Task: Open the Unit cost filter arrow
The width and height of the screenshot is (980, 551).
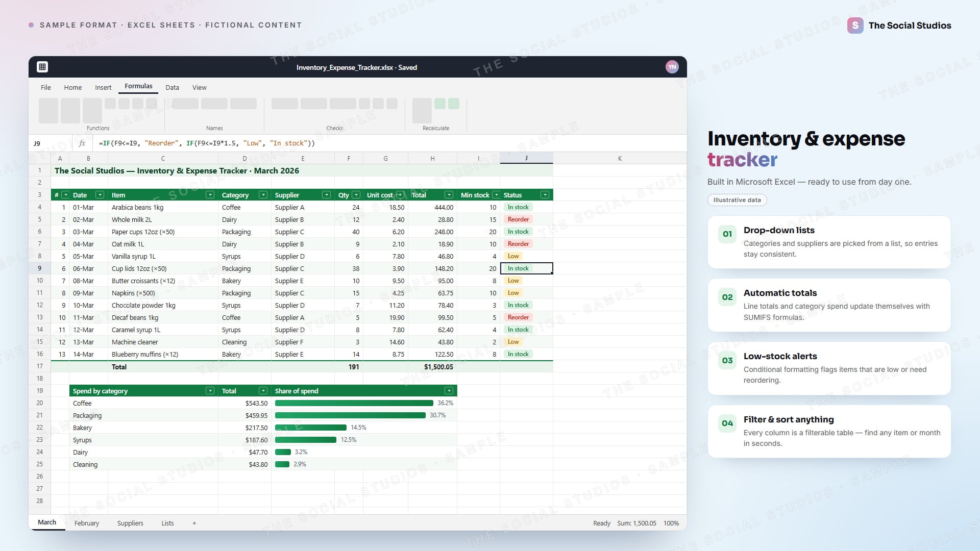Action: coord(400,195)
